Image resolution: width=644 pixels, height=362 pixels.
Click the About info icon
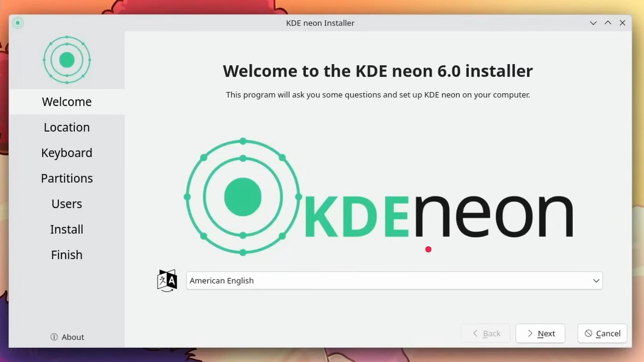click(x=54, y=337)
